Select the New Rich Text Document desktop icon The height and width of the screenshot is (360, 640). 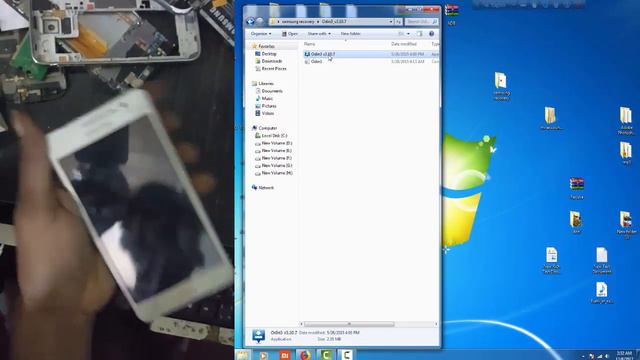click(x=551, y=260)
